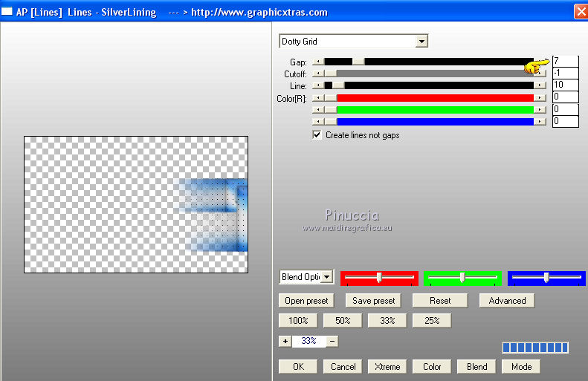
Task: Click the blue color slider left arrow
Action: pyautogui.click(x=318, y=121)
